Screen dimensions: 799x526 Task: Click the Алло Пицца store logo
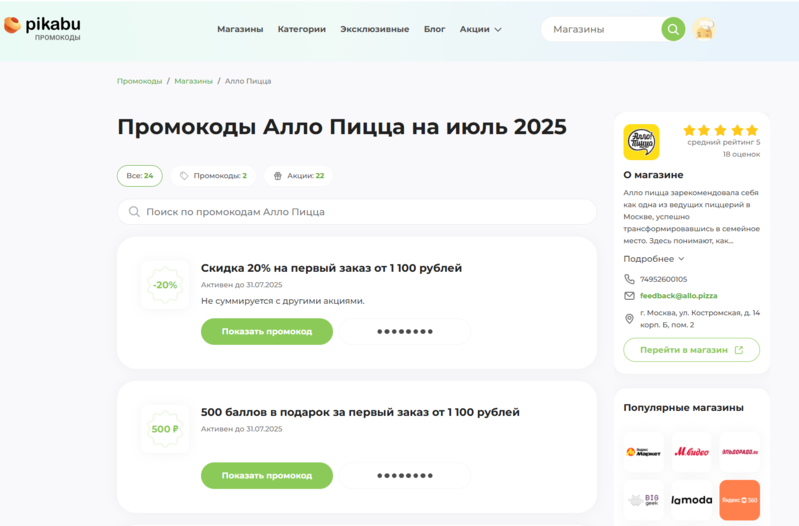tap(641, 142)
